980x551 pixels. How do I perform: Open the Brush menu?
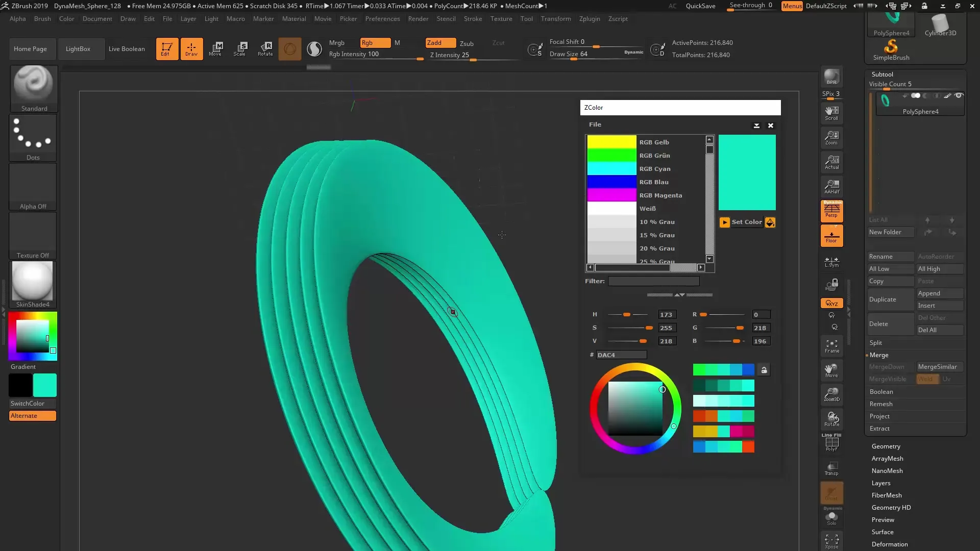(x=42, y=19)
